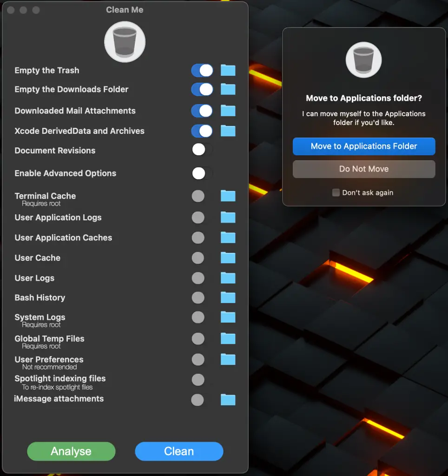448x476 pixels.
Task: Open the Terminal Cache folder
Action: [228, 196]
